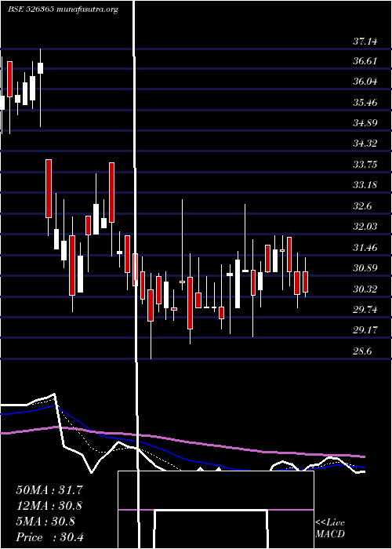Click the 30.32 price level label
392x549 pixels.
[x=365, y=289]
